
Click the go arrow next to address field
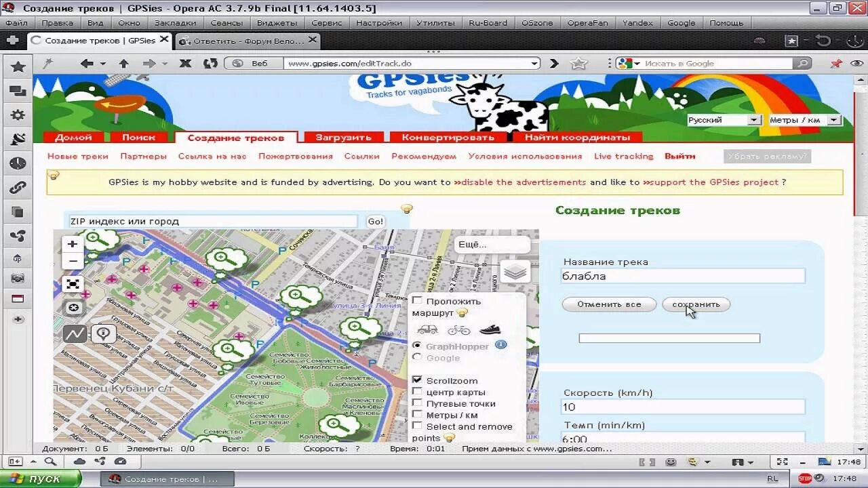coord(554,63)
